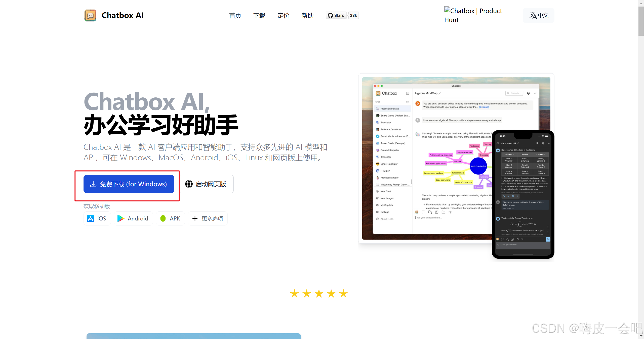Click the 28k star count badge

click(x=353, y=15)
